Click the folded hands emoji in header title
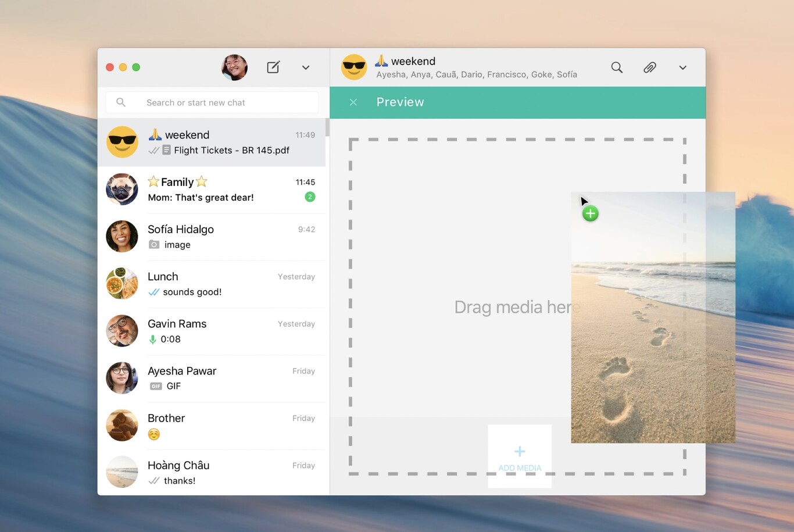Image resolution: width=794 pixels, height=532 pixels. coord(381,60)
